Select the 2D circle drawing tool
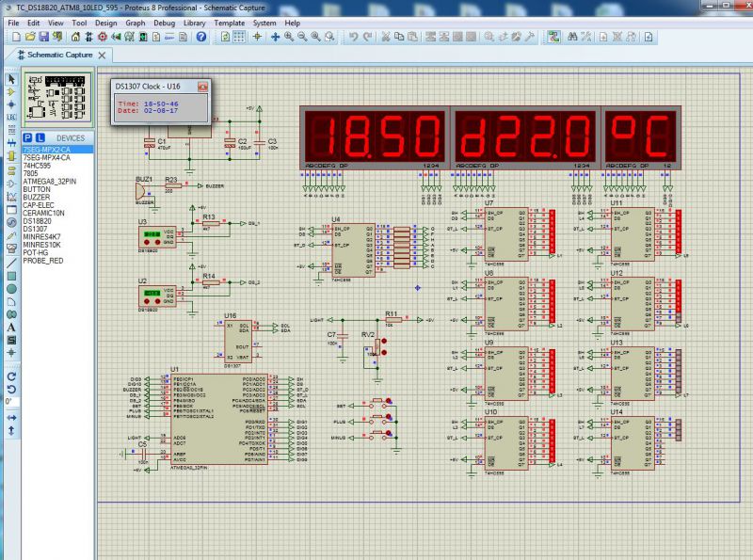 [x=11, y=289]
